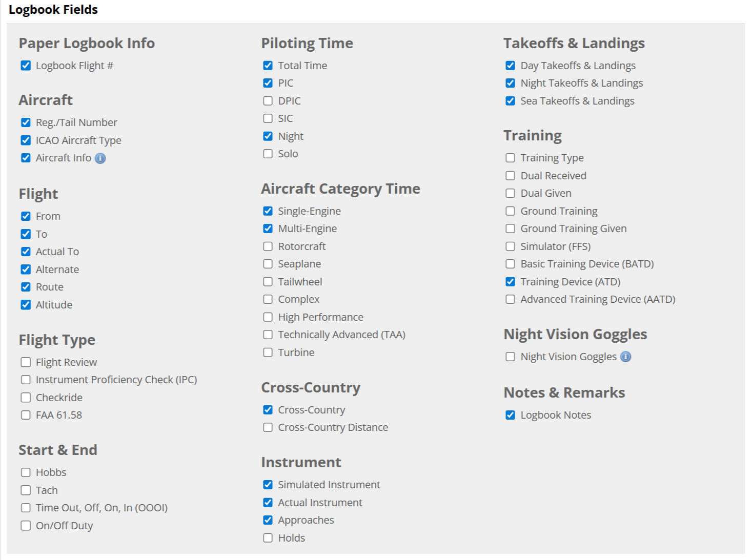This screenshot has height=560, width=751.
Task: Enable the SIC piloting time field
Action: [267, 118]
